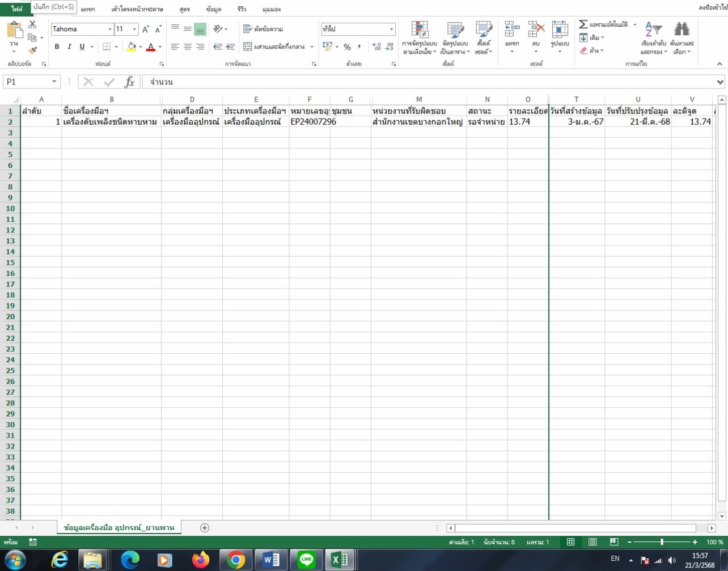728x571 pixels.
Task: Toggle bold formatting
Action: coord(57,47)
